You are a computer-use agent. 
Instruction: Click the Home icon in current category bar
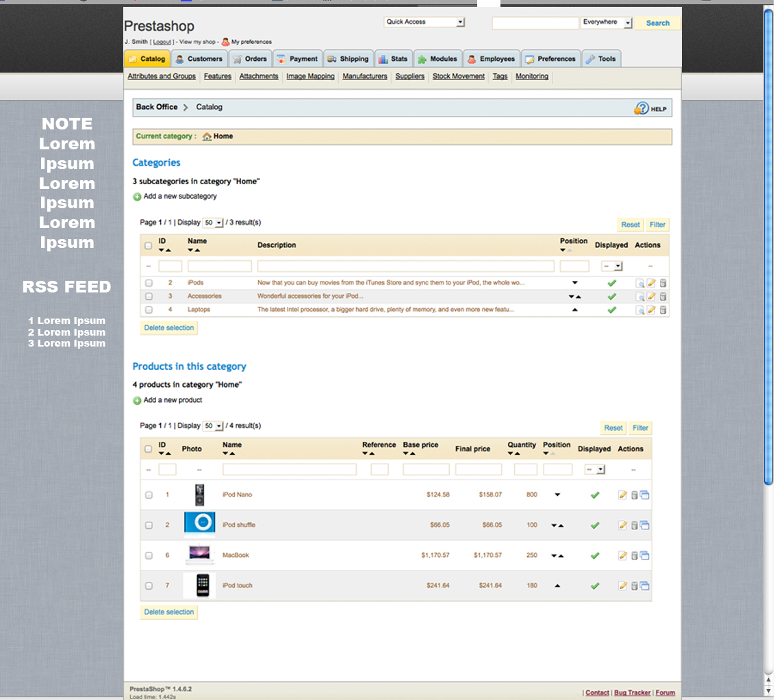tap(207, 136)
